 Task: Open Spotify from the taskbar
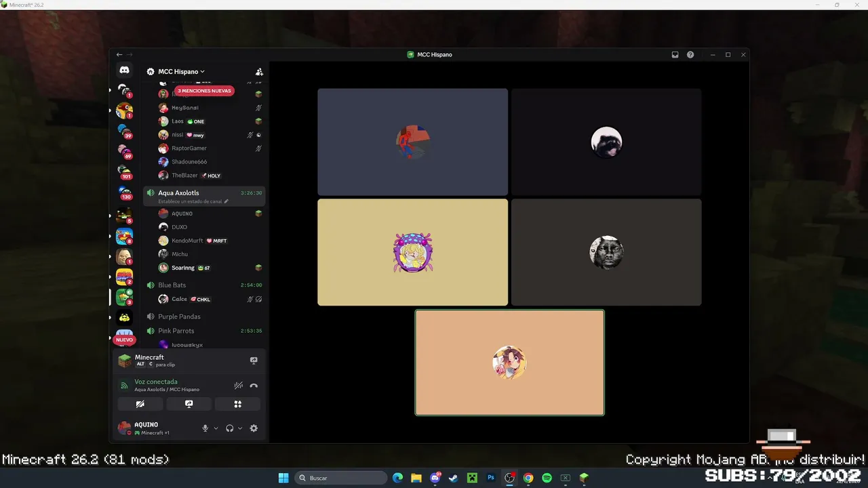tap(547, 478)
